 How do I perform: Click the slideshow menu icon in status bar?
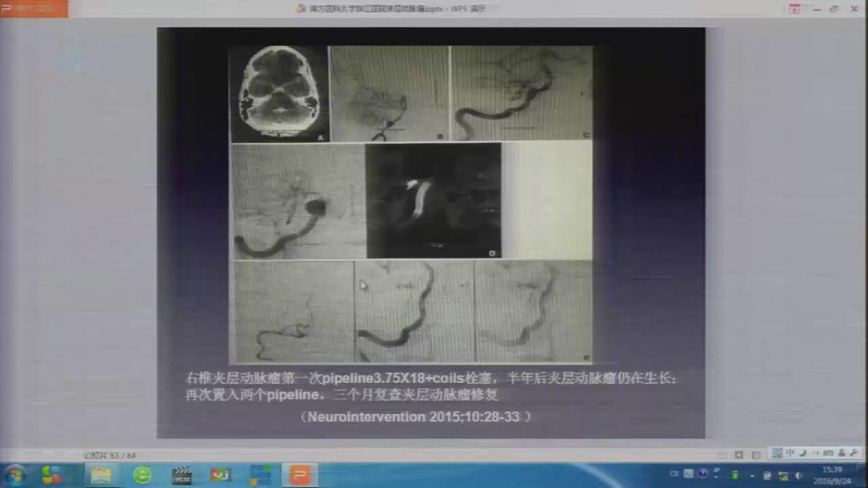pyautogui.click(x=777, y=455)
